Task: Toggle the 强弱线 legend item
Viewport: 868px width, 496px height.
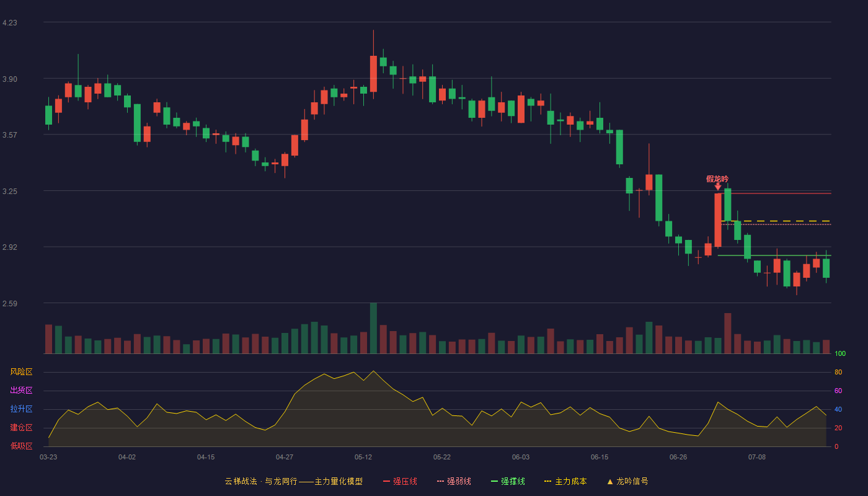Action: (454, 481)
